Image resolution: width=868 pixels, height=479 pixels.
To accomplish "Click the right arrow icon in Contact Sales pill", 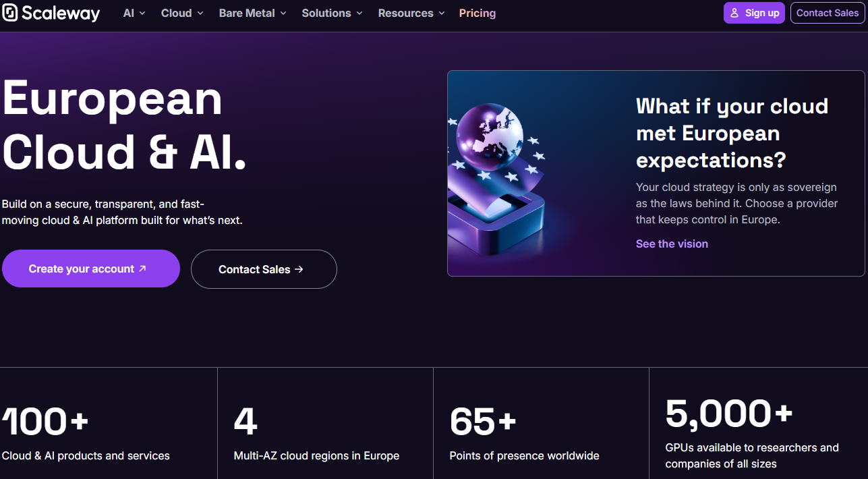I will [299, 269].
